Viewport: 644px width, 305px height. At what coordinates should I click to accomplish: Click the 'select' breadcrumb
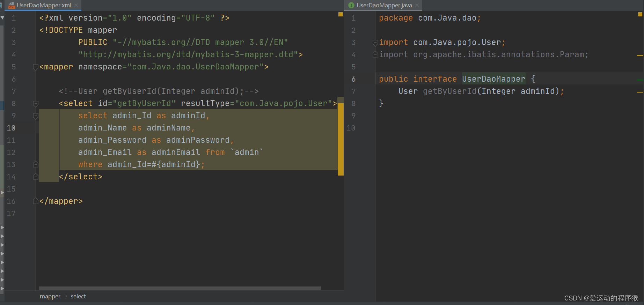click(78, 296)
